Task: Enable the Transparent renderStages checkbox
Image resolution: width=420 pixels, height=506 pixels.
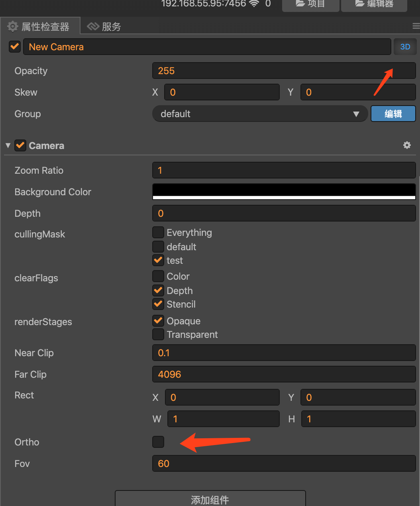Action: tap(158, 334)
